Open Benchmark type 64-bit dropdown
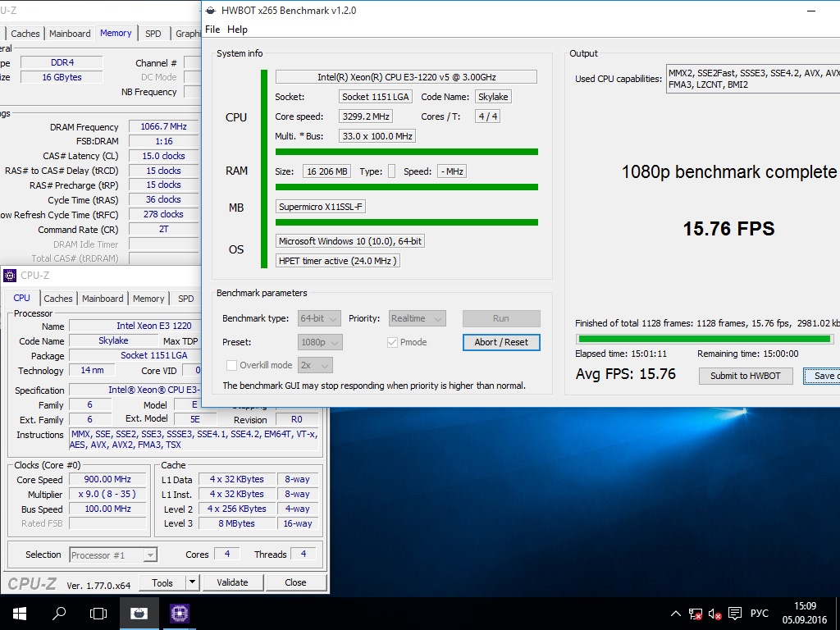This screenshot has height=630, width=840. coord(319,319)
